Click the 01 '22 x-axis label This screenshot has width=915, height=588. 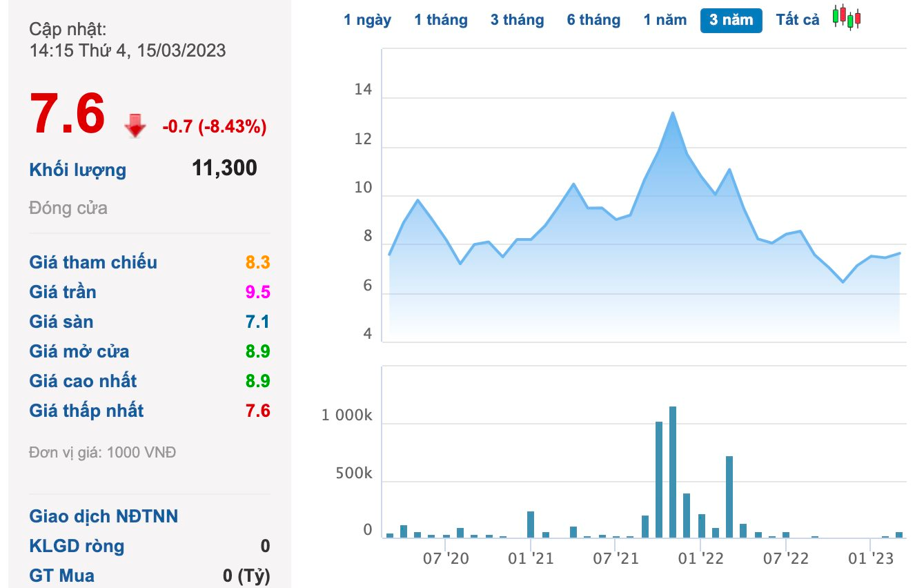pos(701,558)
